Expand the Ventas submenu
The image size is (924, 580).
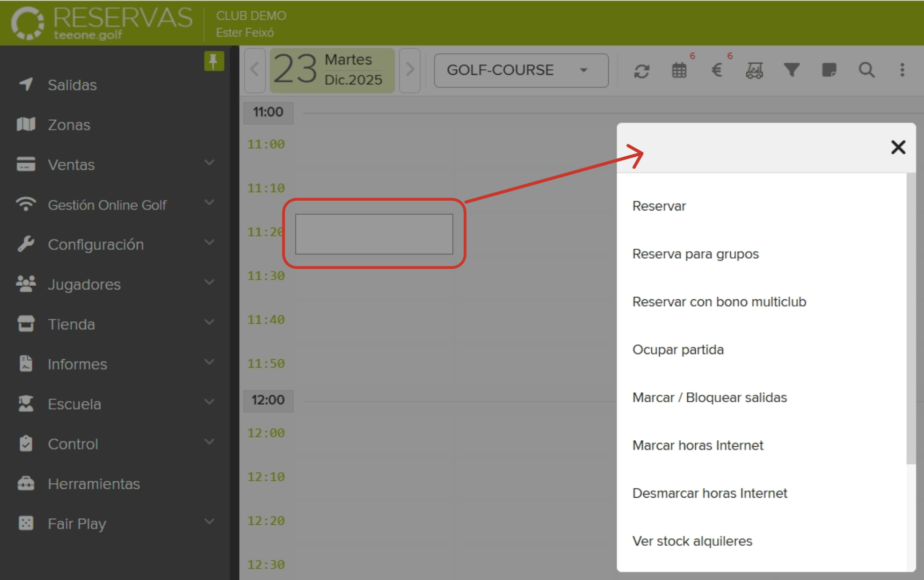(x=209, y=162)
